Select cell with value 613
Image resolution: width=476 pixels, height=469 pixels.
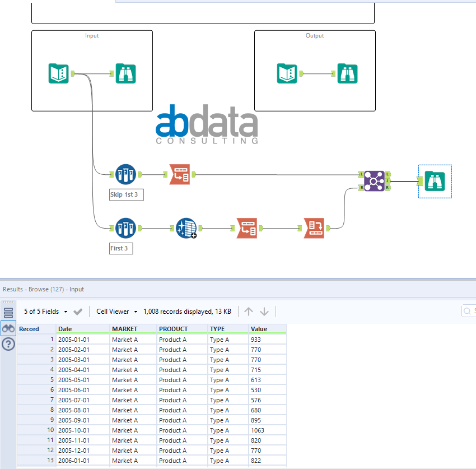pyautogui.click(x=268, y=380)
